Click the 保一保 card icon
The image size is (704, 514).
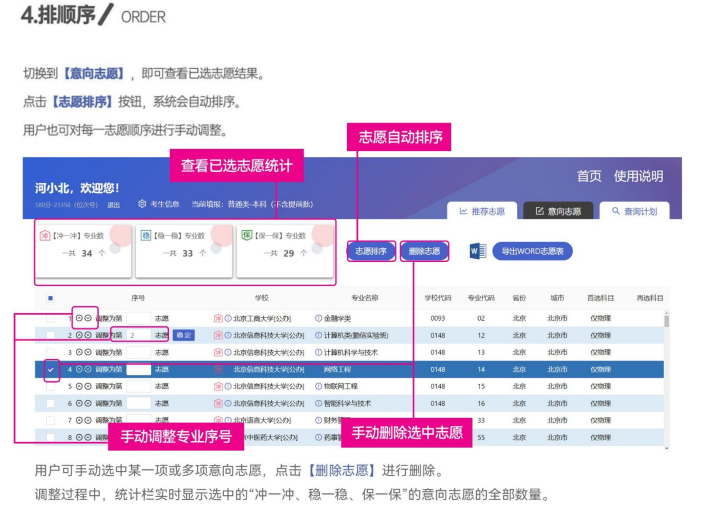coord(246,236)
